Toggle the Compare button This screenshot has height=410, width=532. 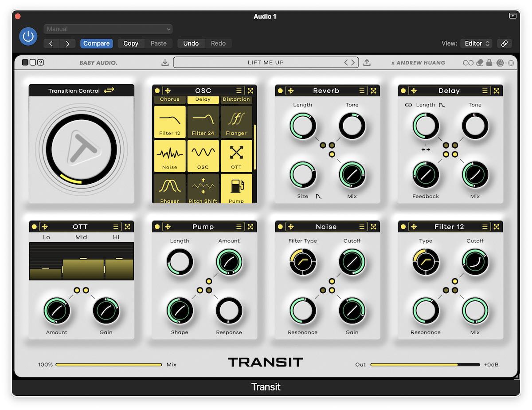point(96,43)
